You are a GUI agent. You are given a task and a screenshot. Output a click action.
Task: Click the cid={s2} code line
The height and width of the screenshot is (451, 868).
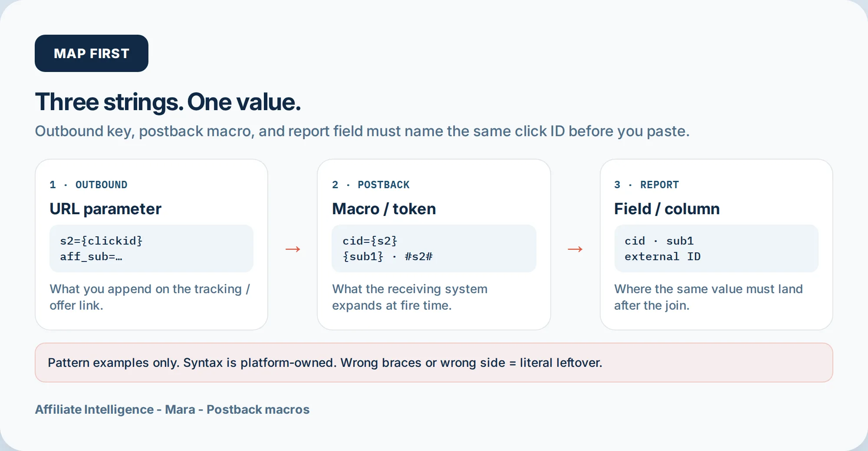click(x=370, y=241)
